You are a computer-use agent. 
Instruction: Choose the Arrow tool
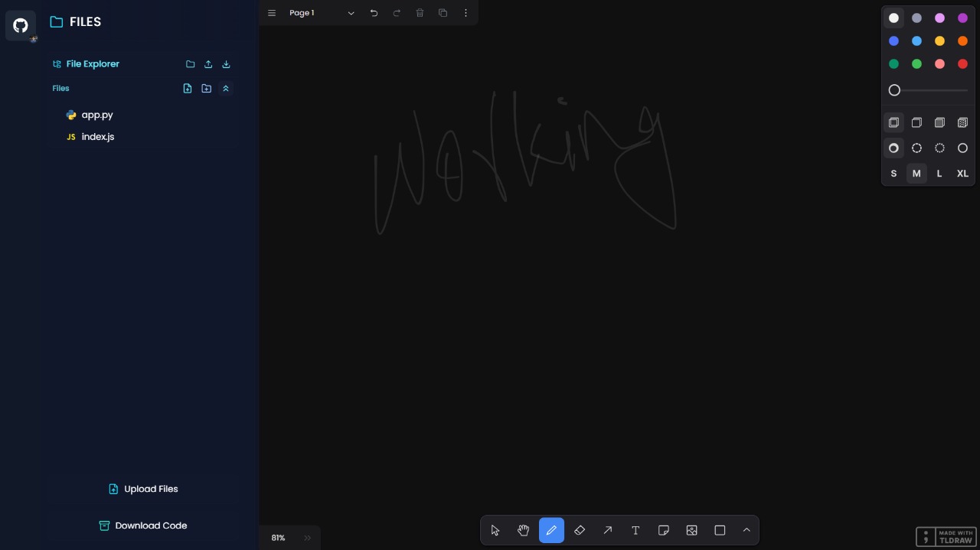point(608,530)
